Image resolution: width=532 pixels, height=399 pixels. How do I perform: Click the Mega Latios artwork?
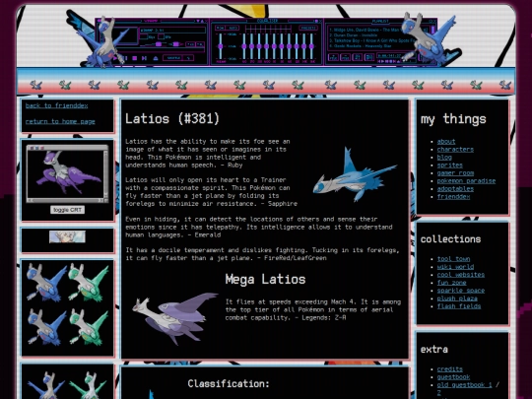(x=174, y=318)
